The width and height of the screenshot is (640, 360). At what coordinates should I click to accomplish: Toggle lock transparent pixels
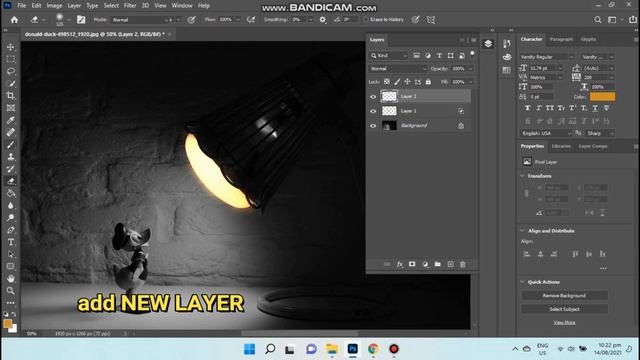387,82
